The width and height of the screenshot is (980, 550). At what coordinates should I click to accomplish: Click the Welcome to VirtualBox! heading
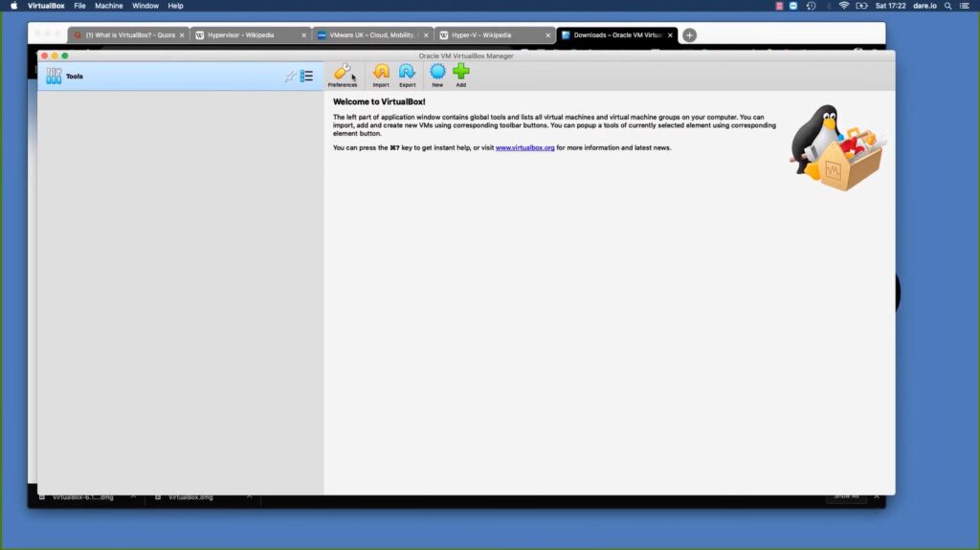pos(379,102)
